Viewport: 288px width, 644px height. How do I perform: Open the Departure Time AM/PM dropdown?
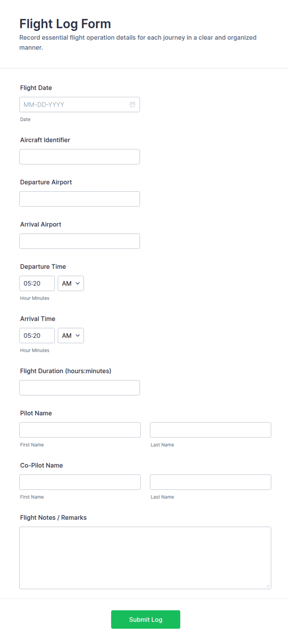tap(71, 283)
